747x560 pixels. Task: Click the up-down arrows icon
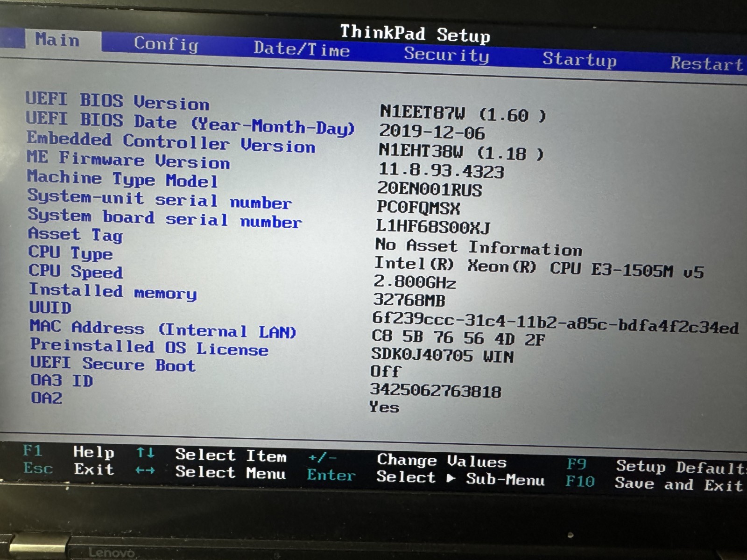[145, 453]
